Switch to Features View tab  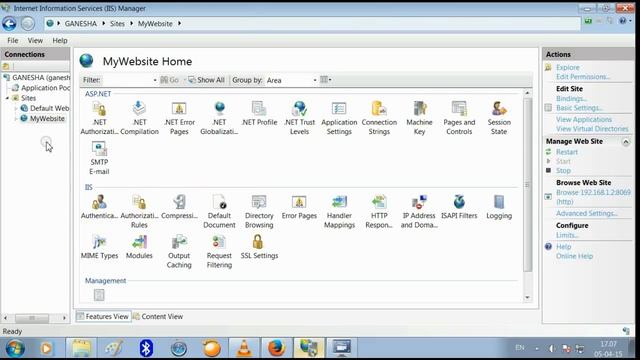pos(103,316)
